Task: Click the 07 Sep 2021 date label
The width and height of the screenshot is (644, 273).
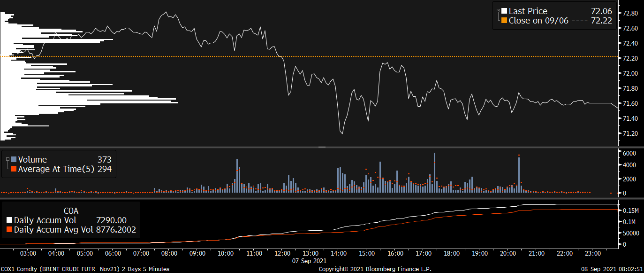Action: pos(309,260)
